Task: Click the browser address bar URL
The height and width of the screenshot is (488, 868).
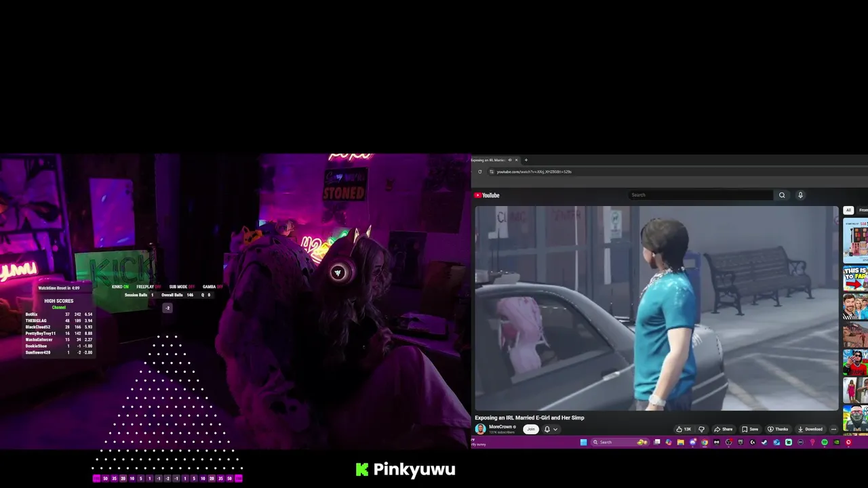Action: click(x=534, y=171)
